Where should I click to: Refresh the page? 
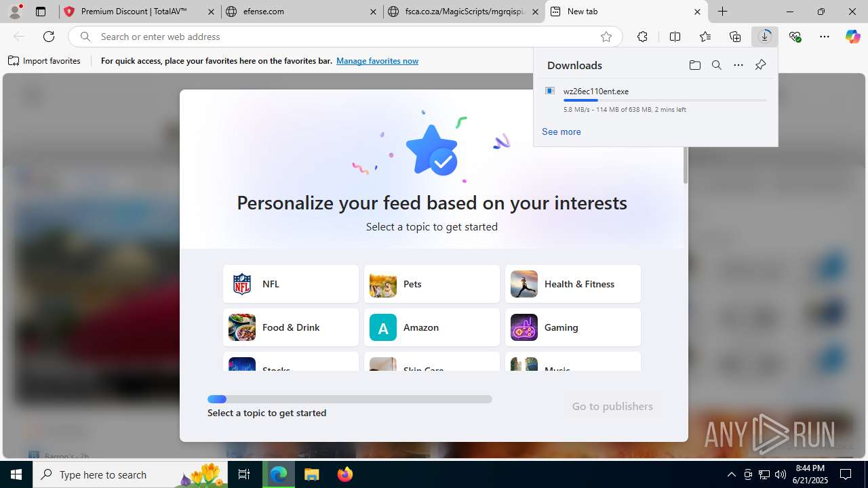49,37
